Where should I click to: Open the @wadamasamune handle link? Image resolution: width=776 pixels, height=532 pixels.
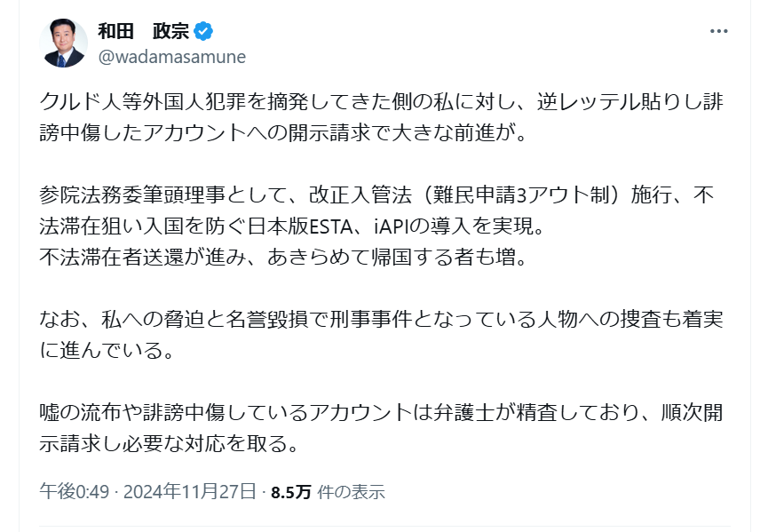171,57
